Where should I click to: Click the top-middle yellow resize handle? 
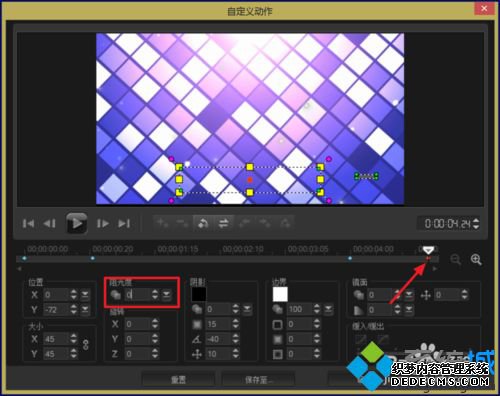(250, 167)
